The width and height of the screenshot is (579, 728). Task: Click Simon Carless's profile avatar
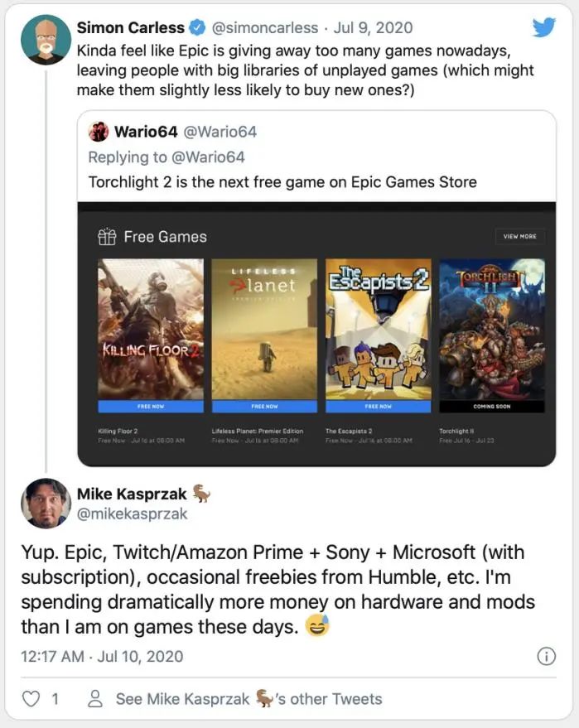point(46,40)
